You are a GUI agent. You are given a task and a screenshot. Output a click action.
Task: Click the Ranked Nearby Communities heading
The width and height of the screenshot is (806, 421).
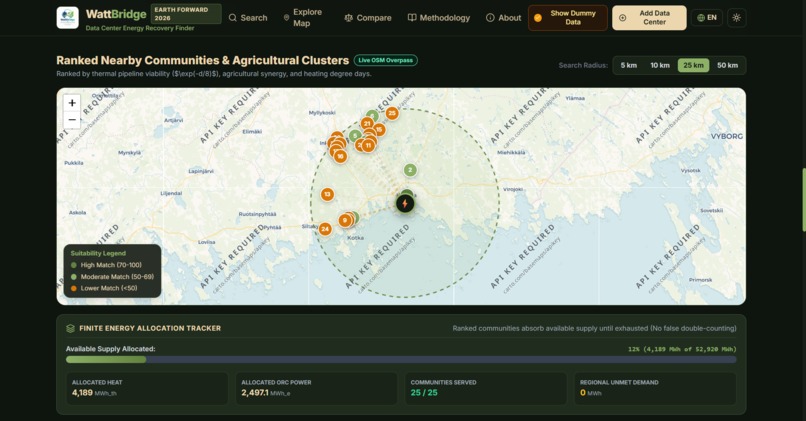203,60
